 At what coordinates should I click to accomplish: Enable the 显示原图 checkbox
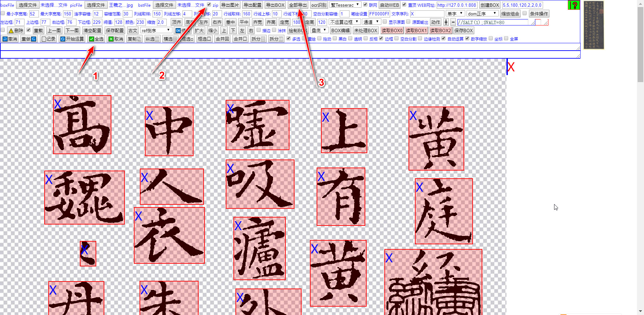coord(385,22)
